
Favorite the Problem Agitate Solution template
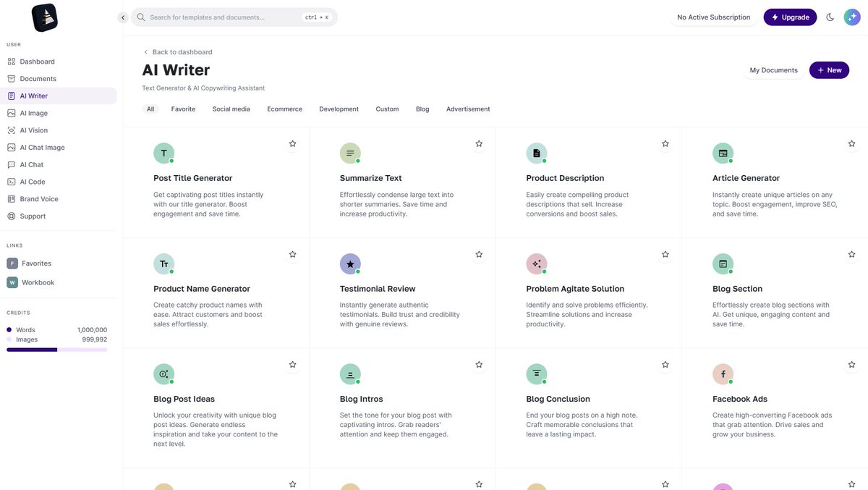[665, 255]
